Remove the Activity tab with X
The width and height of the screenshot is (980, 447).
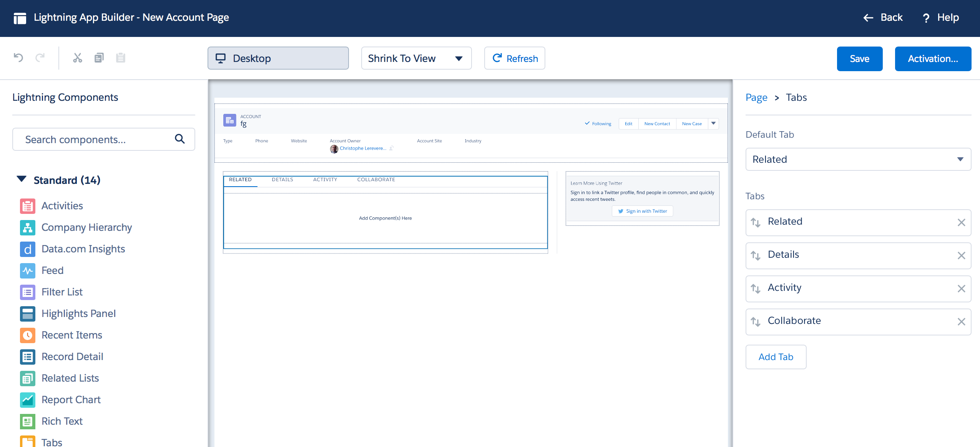pyautogui.click(x=961, y=289)
